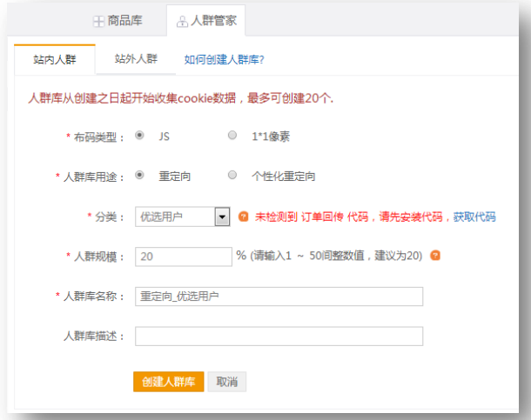Focus the 人群规模 percentage input field
This screenshot has width=531, height=420.
(183, 257)
